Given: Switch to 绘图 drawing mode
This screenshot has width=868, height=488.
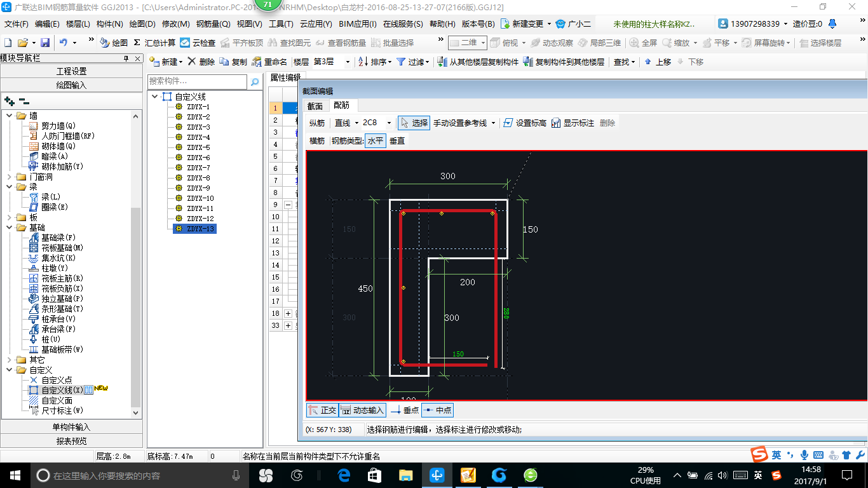Looking at the screenshot, I should tap(114, 43).
